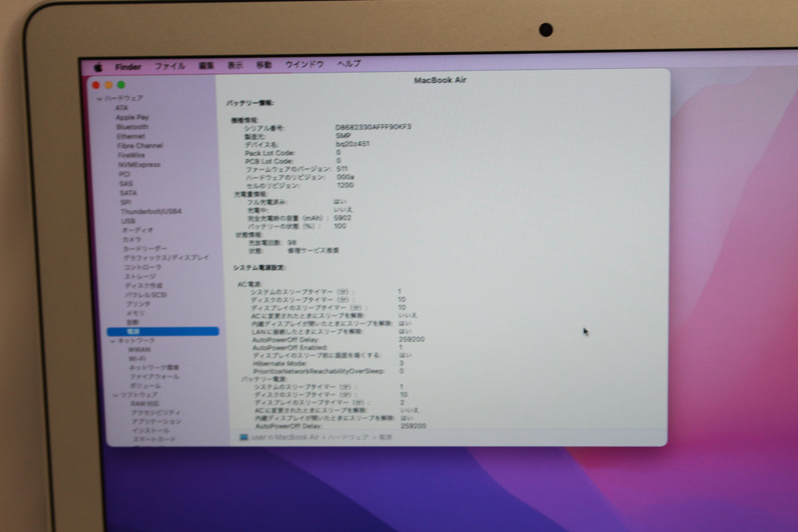The image size is (798, 532).
Task: Select アクセシビリティ in the sidebar
Action: tap(156, 413)
